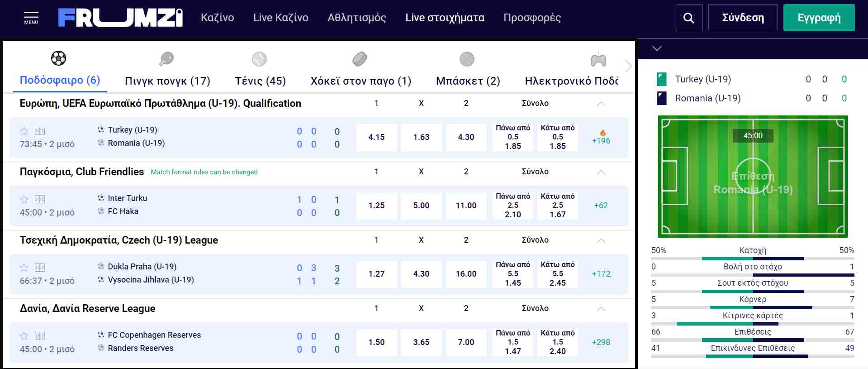Collapse the match tracker panel chevron
Screen dimensions: 868x369
point(657,48)
